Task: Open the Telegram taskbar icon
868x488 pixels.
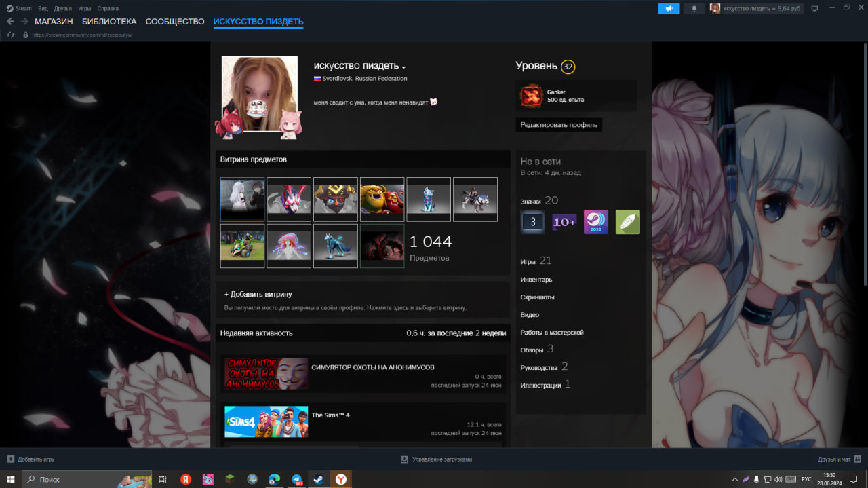Action: [296, 479]
